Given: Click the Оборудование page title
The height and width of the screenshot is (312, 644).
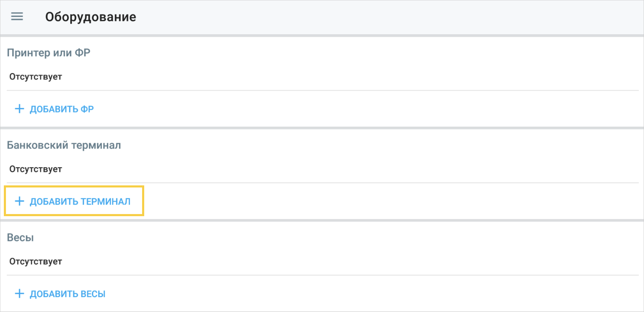Looking at the screenshot, I should pyautogui.click(x=91, y=17).
